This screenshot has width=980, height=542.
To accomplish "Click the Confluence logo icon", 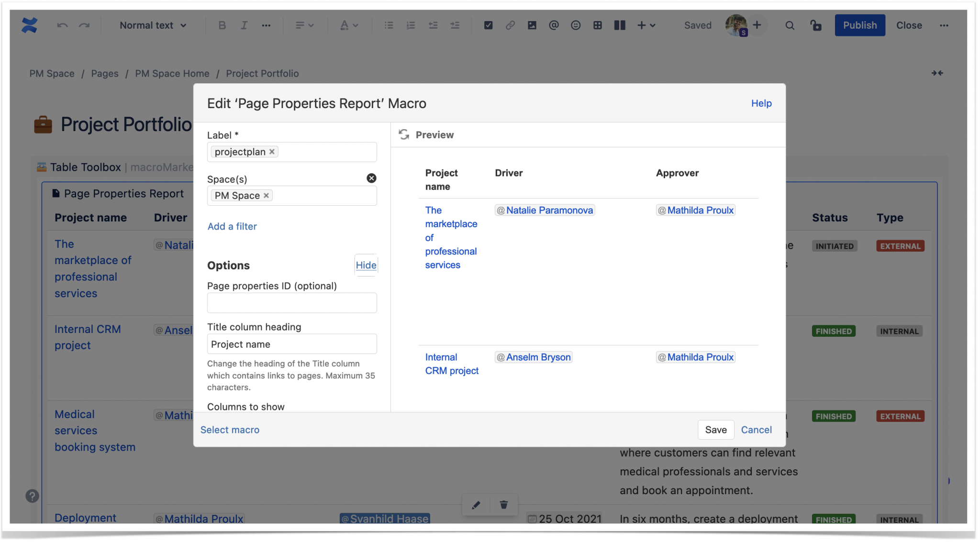I will [x=29, y=25].
